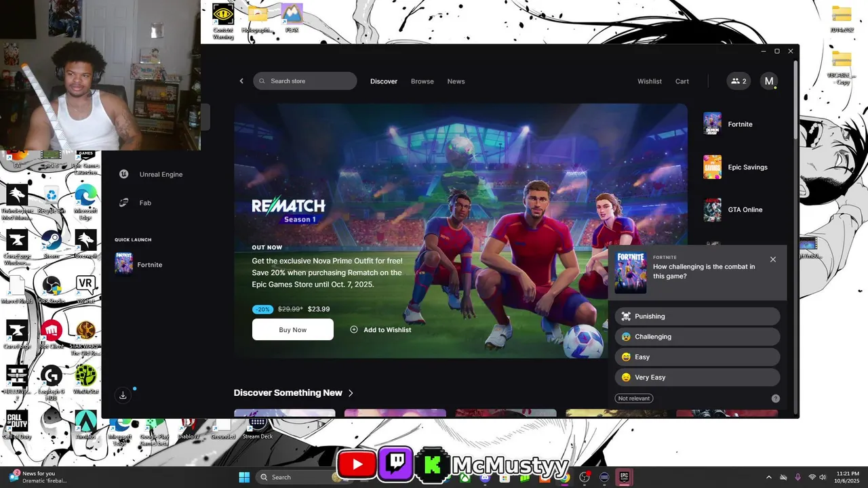The height and width of the screenshot is (488, 868).
Task: Open Riot Client desktop shortcut
Action: [52, 334]
